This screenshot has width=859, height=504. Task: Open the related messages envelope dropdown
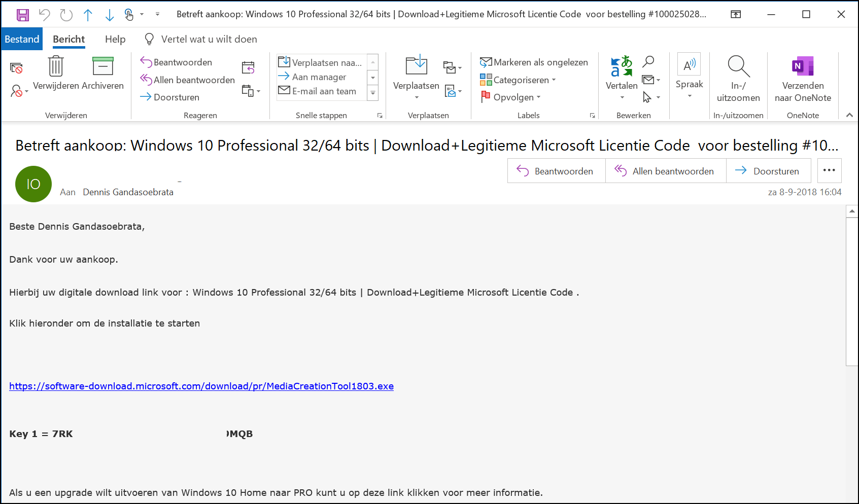pyautogui.click(x=651, y=80)
